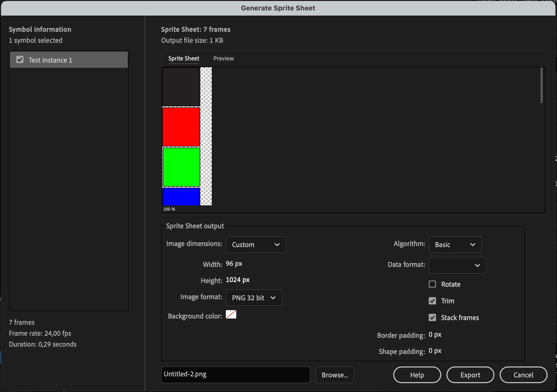Viewport: 557px width, 392px height.
Task: Click the red frame in sprite sheet
Action: click(181, 127)
